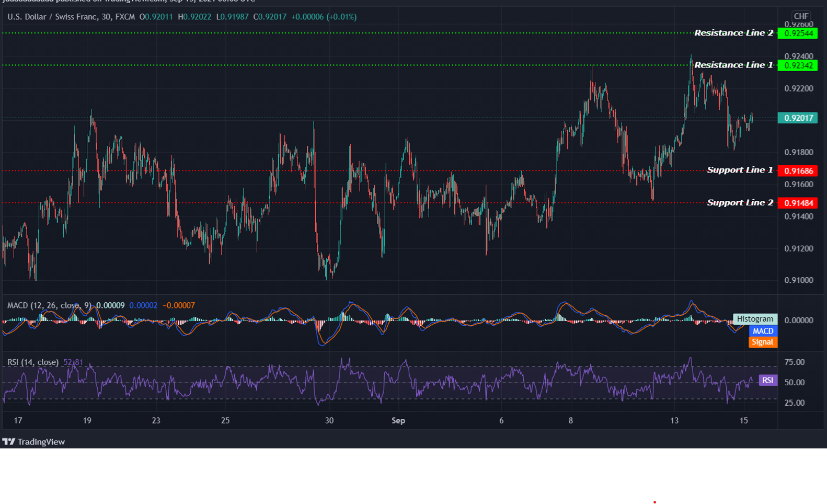Screen dimensions: 827x504
Task: Click the 0.92400 price axis label
Action: click(x=799, y=56)
